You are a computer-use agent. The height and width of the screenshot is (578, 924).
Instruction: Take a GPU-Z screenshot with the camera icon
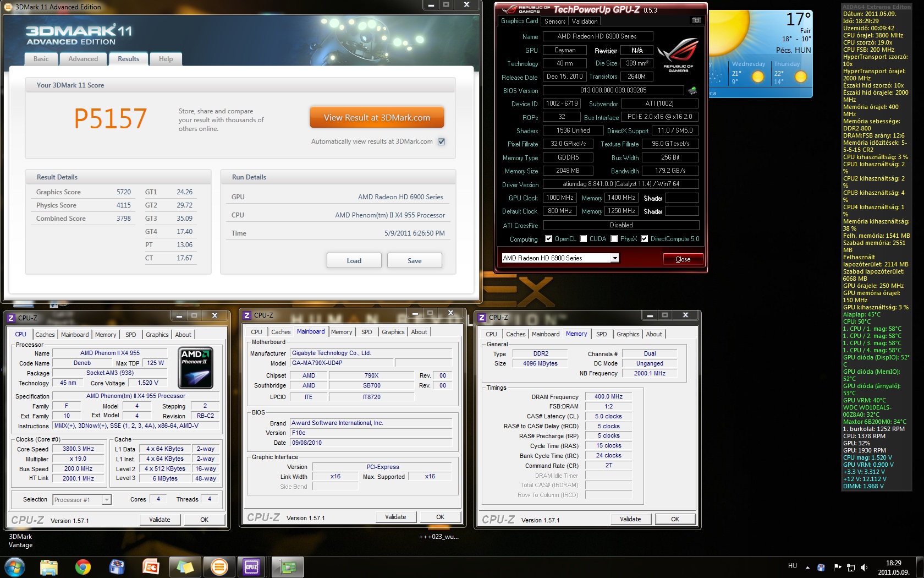click(697, 20)
